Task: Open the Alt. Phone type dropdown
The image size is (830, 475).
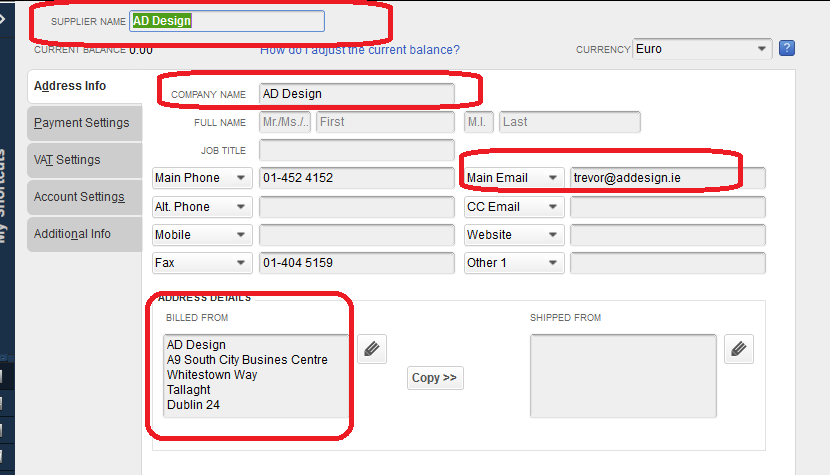Action: [202, 207]
